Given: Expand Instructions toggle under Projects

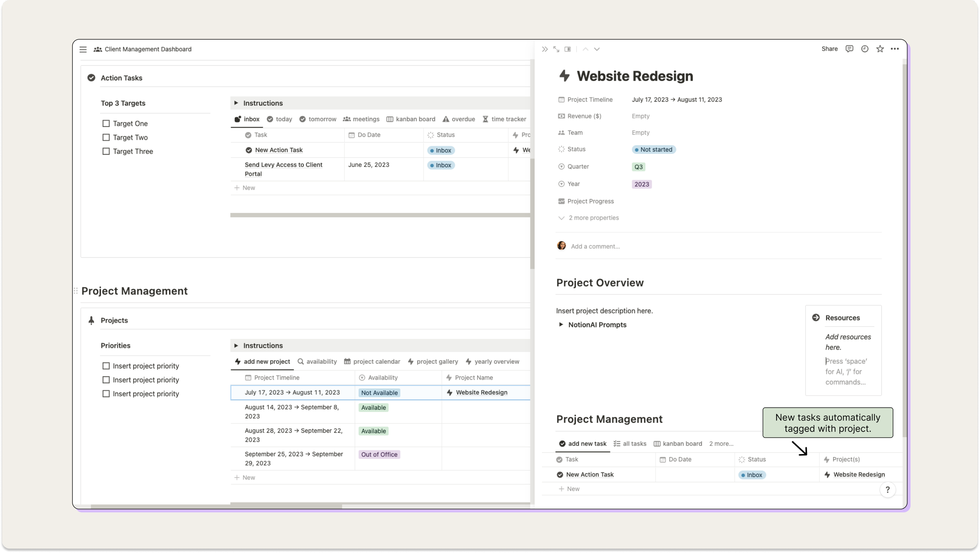Looking at the screenshot, I should 236,345.
